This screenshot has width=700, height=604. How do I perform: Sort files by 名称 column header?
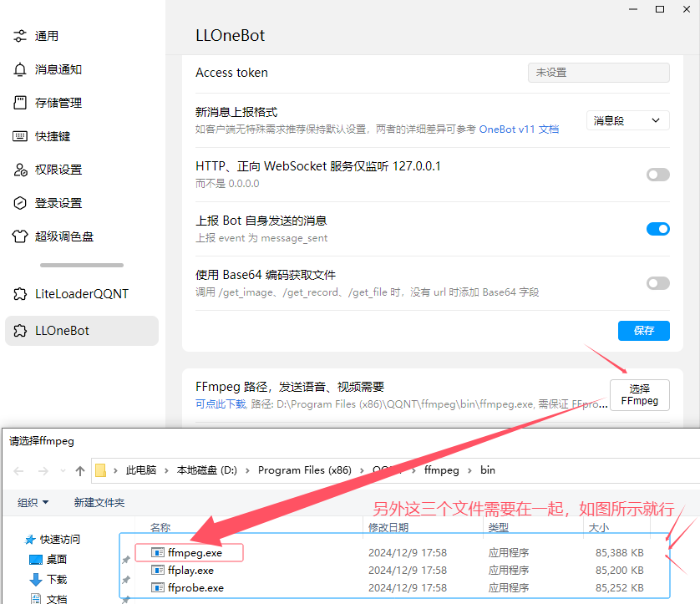pyautogui.click(x=160, y=528)
